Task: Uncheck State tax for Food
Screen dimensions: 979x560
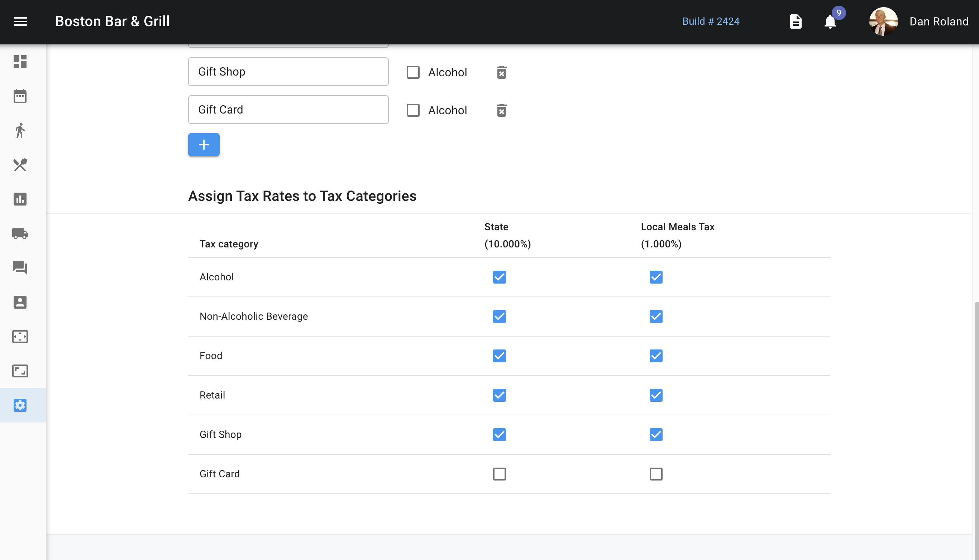Action: coord(499,356)
